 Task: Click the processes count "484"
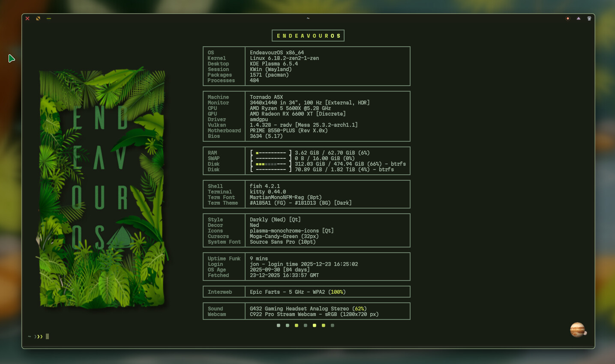pyautogui.click(x=255, y=81)
